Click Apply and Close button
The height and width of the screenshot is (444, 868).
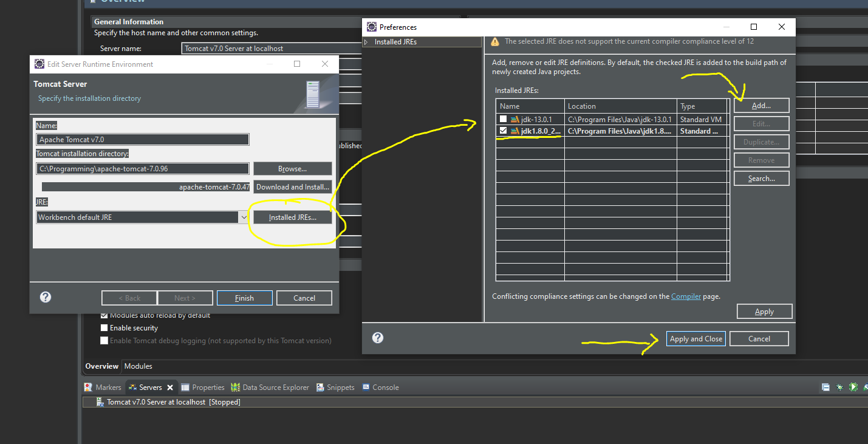695,339
